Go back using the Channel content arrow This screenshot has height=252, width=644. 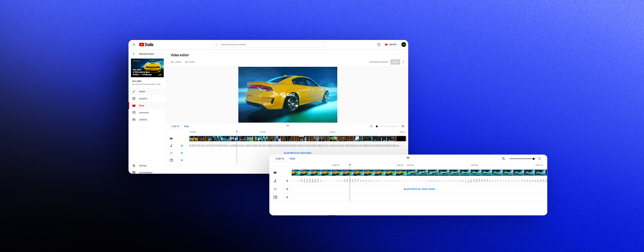(x=134, y=54)
